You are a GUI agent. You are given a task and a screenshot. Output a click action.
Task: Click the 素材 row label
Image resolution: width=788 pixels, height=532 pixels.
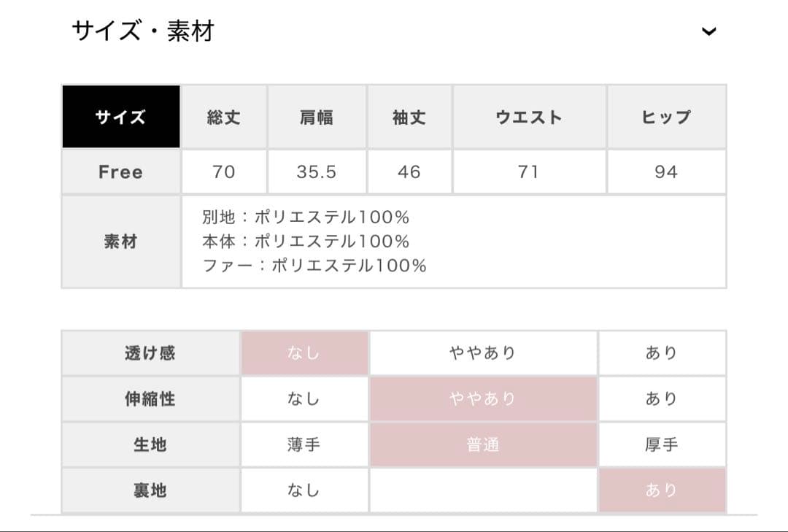click(x=120, y=242)
